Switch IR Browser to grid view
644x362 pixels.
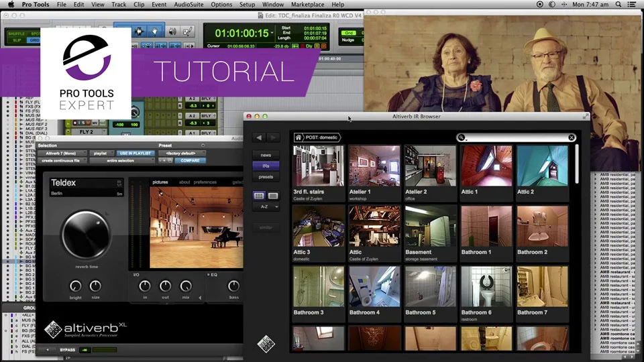click(259, 196)
